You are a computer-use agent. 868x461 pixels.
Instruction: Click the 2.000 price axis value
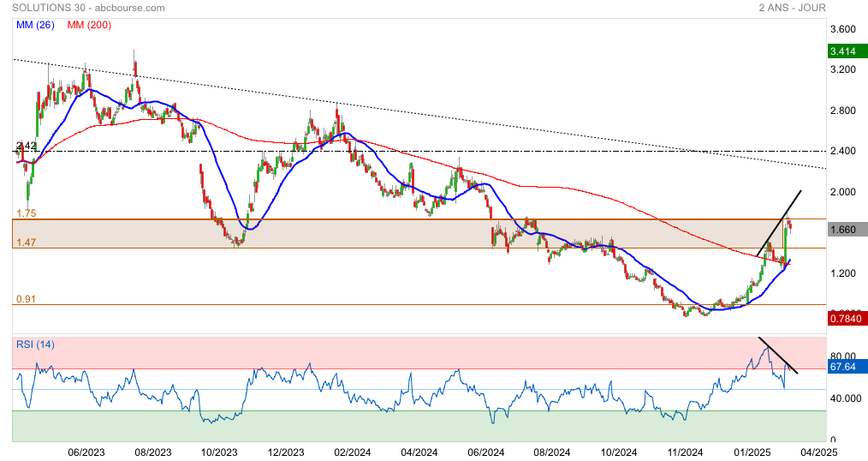click(842, 192)
